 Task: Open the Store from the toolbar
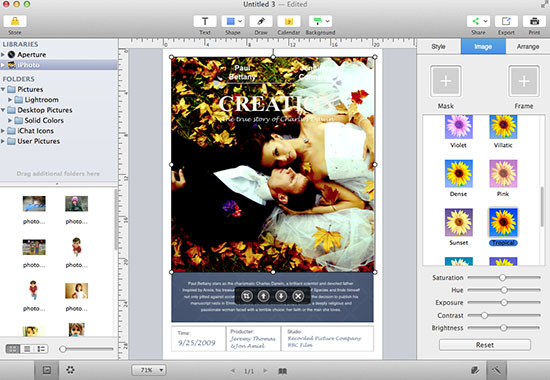(x=15, y=21)
